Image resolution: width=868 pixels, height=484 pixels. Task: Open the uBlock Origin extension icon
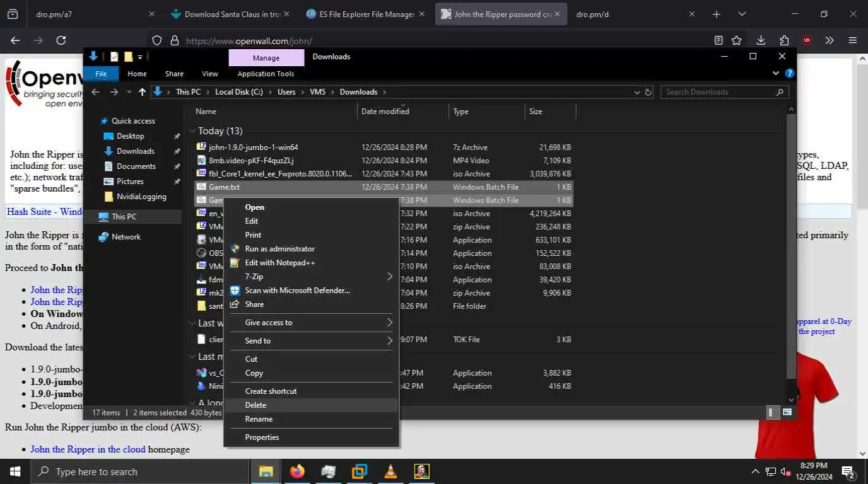806,40
